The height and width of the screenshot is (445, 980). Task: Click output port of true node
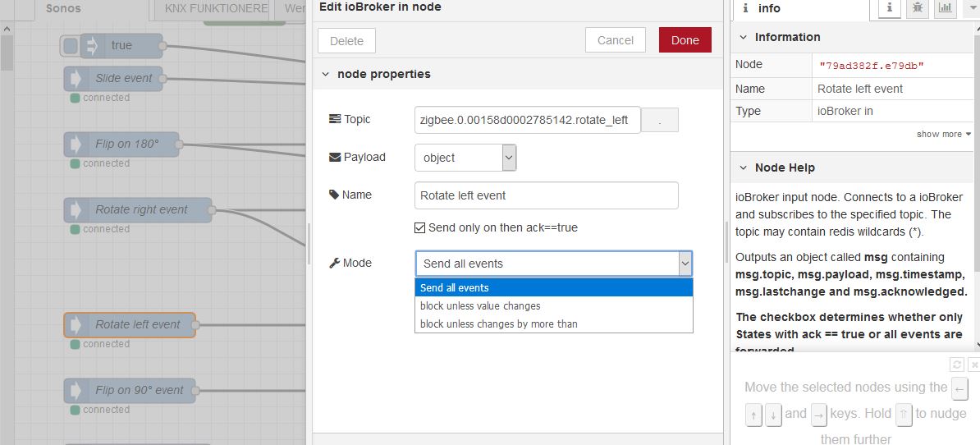163,46
